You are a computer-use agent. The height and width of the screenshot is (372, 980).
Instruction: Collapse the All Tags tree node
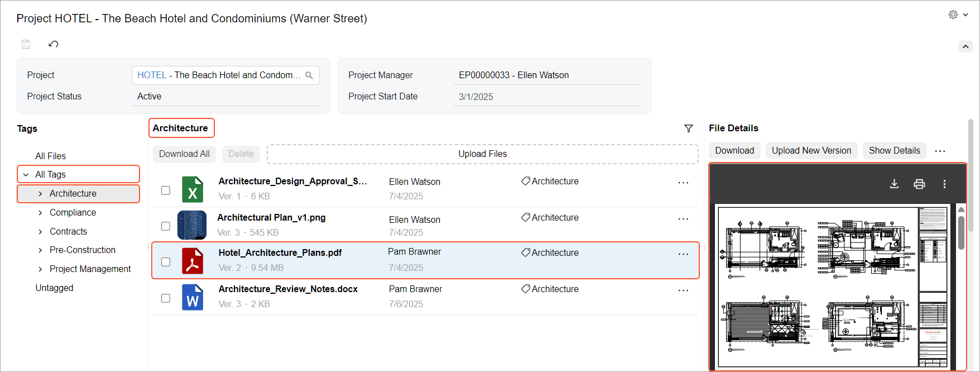coord(26,175)
